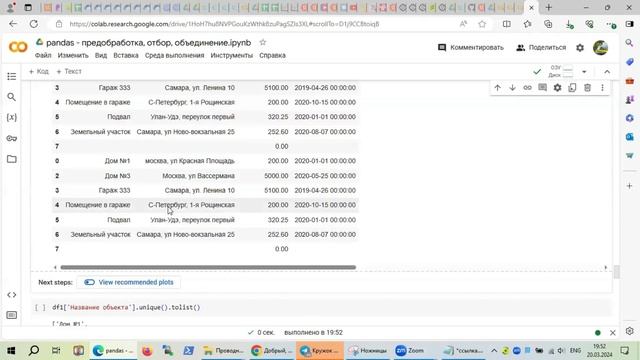The height and width of the screenshot is (360, 640).
Task: Refresh the browser page
Action: click(x=33, y=24)
